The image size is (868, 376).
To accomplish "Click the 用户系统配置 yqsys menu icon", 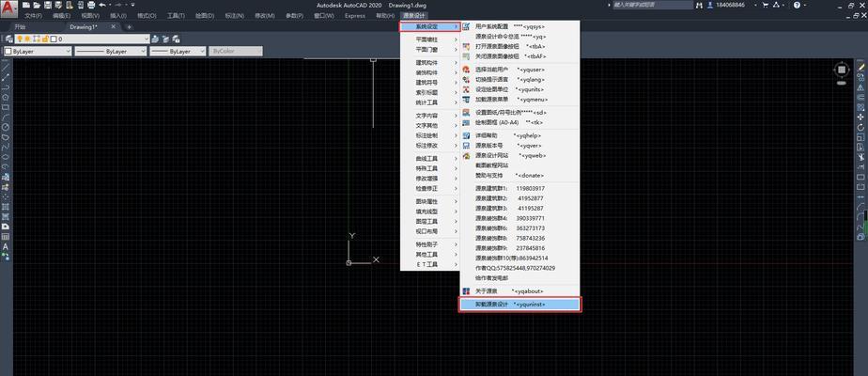I will (466, 26).
